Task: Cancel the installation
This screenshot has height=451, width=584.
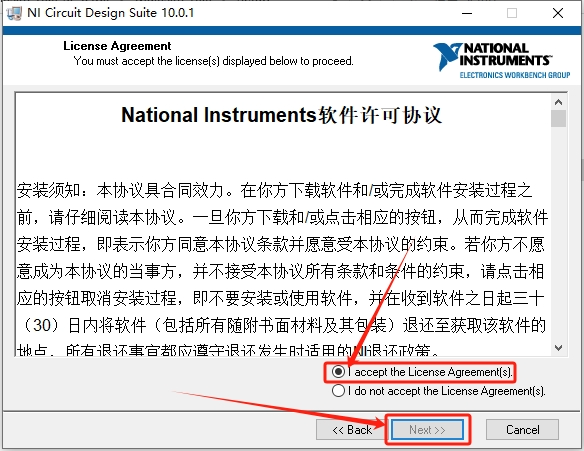Action: 522,430
